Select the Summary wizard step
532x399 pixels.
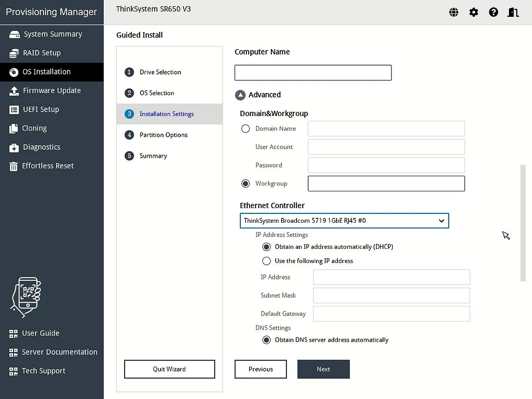click(169, 156)
